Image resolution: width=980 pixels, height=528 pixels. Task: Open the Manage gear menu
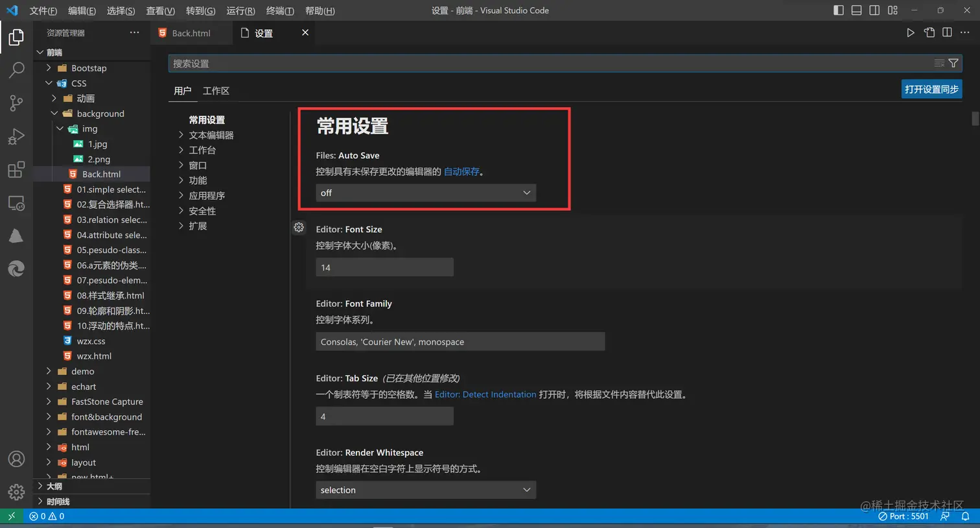click(16, 492)
